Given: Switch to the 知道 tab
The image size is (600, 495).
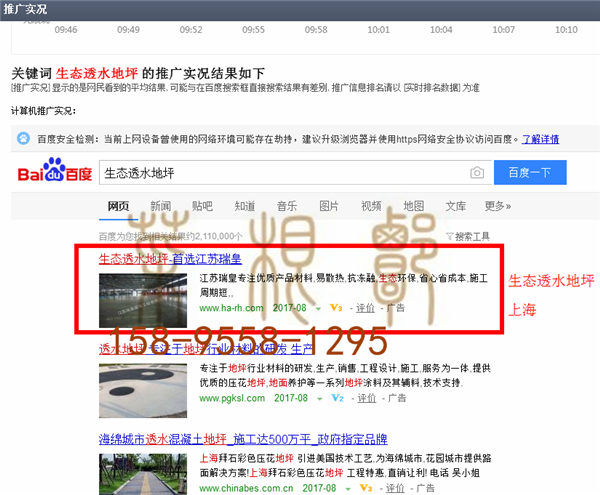Looking at the screenshot, I should pyautogui.click(x=245, y=206).
